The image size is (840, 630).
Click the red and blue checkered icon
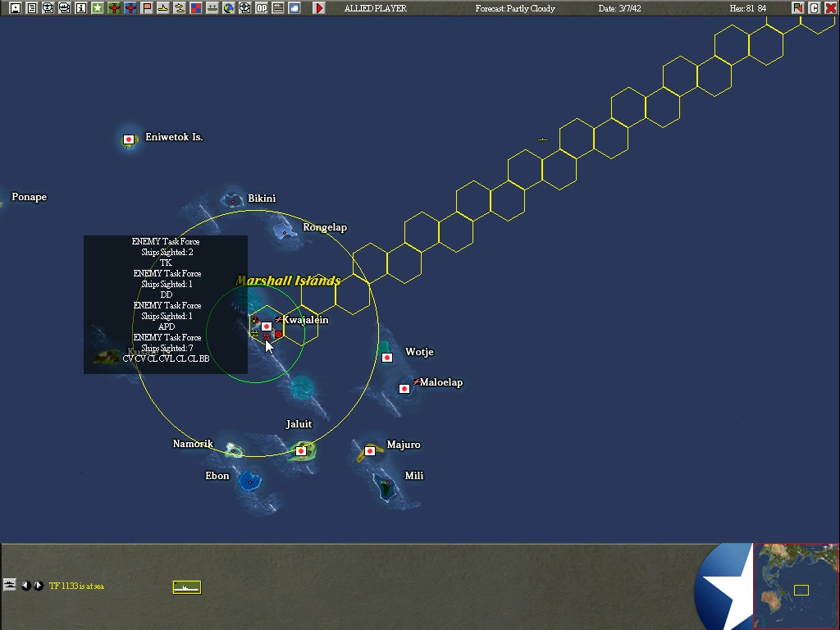196,8
